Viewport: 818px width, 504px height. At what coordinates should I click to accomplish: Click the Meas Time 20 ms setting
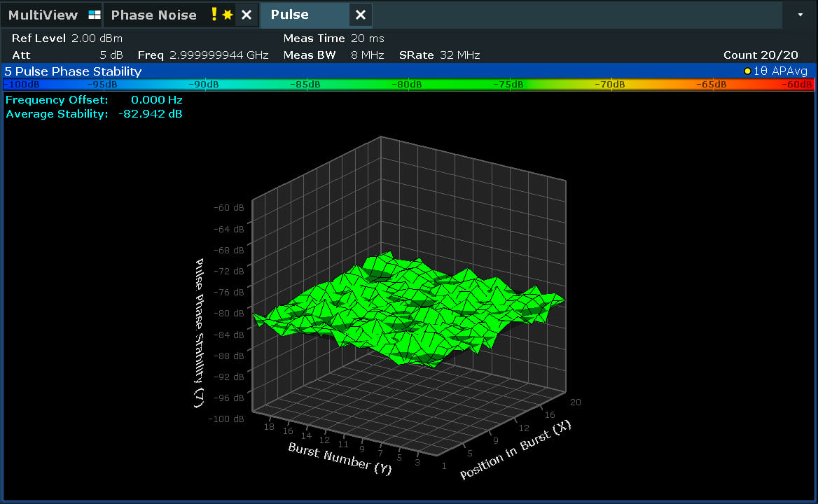pos(367,38)
